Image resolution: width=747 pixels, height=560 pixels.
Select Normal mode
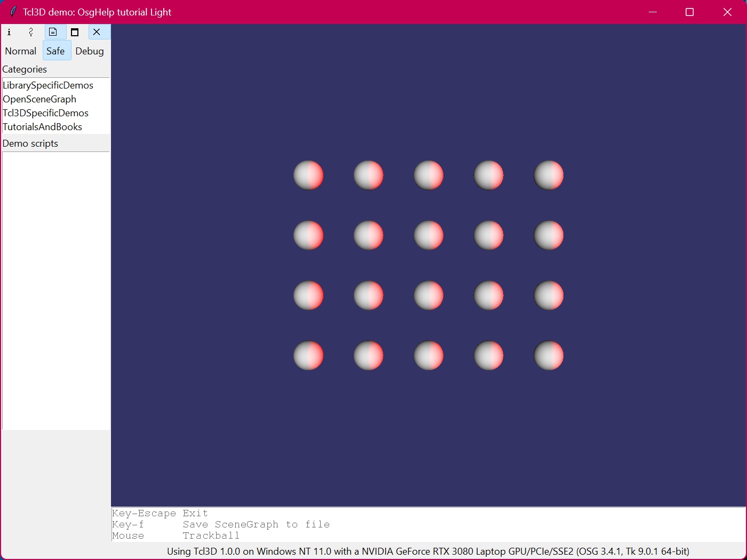[21, 51]
